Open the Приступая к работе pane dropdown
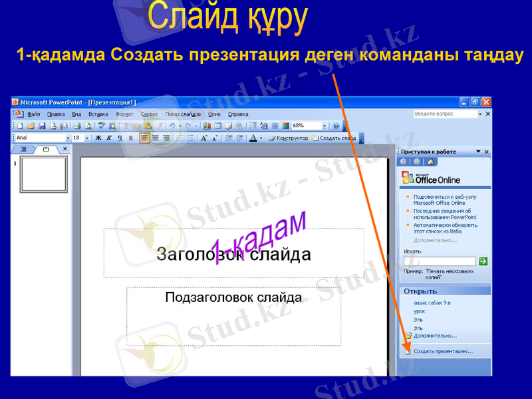Screen dimensions: 532x399 tap(478, 152)
